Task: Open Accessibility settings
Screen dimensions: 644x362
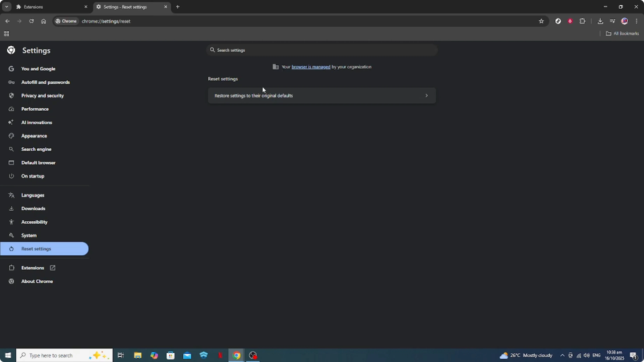Action: 34,222
